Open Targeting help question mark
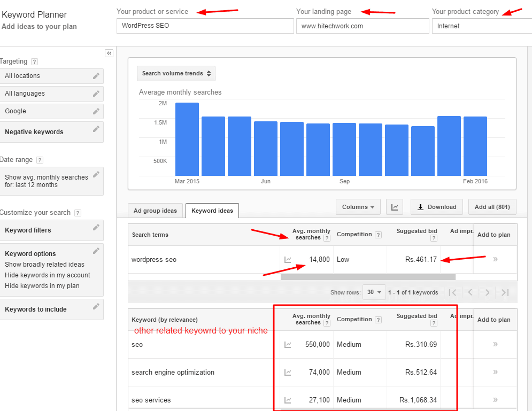 [34, 61]
